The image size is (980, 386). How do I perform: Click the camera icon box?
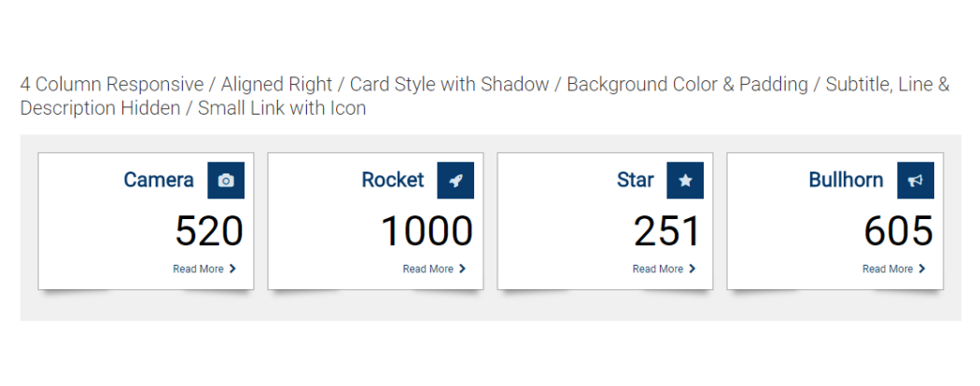pos(226,181)
